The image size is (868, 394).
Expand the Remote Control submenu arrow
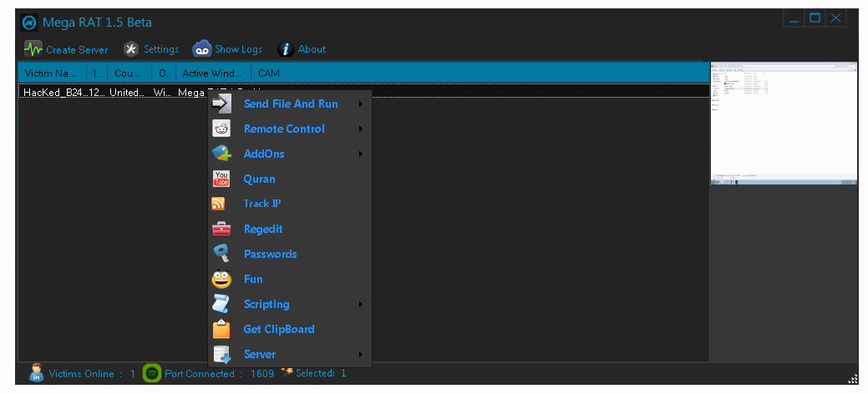click(x=360, y=129)
